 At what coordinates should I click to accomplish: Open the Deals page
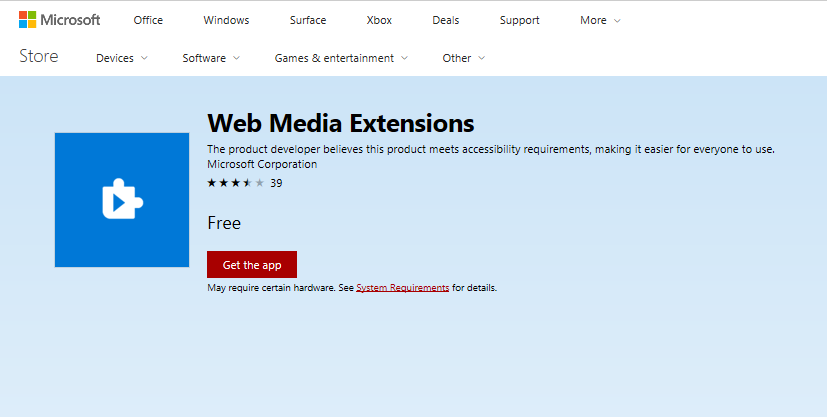coord(446,20)
